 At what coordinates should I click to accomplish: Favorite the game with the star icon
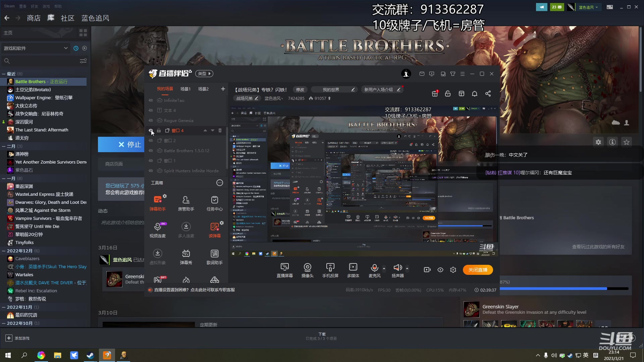pyautogui.click(x=627, y=142)
